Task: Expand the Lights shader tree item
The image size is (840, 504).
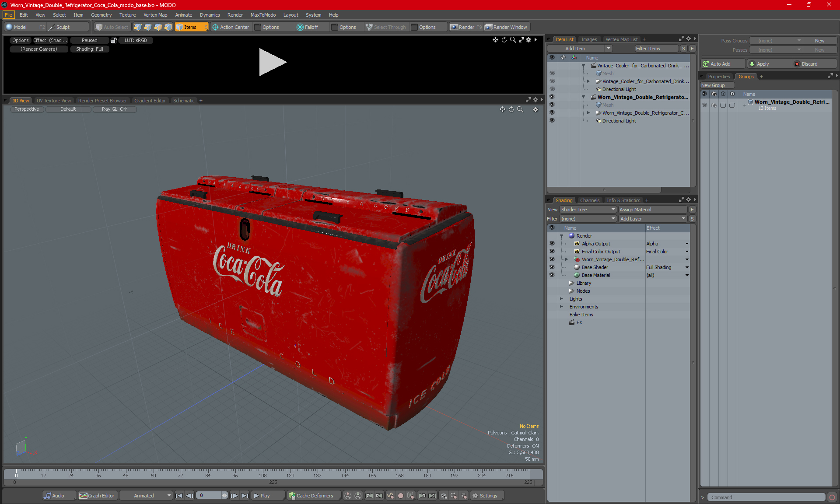Action: 561,299
